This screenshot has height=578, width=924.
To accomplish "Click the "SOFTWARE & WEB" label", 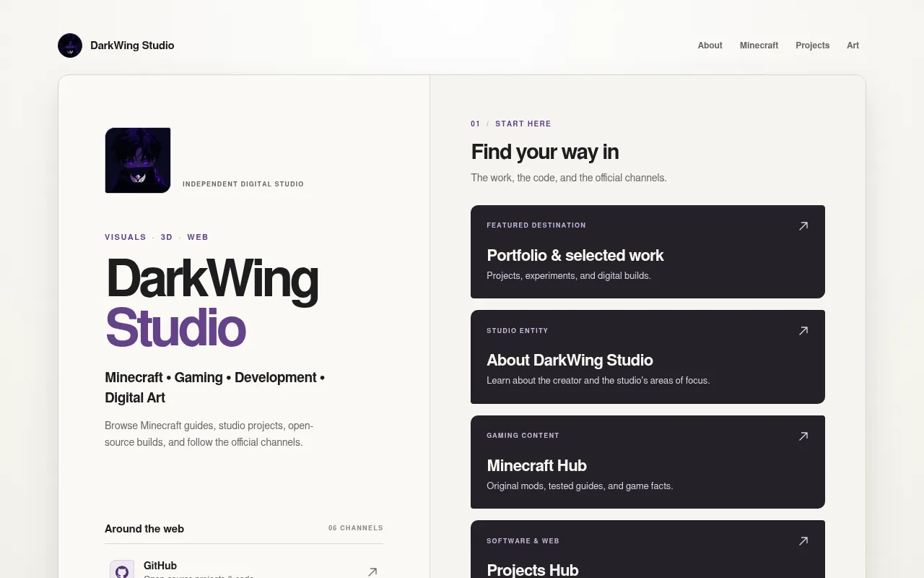I will (x=523, y=541).
